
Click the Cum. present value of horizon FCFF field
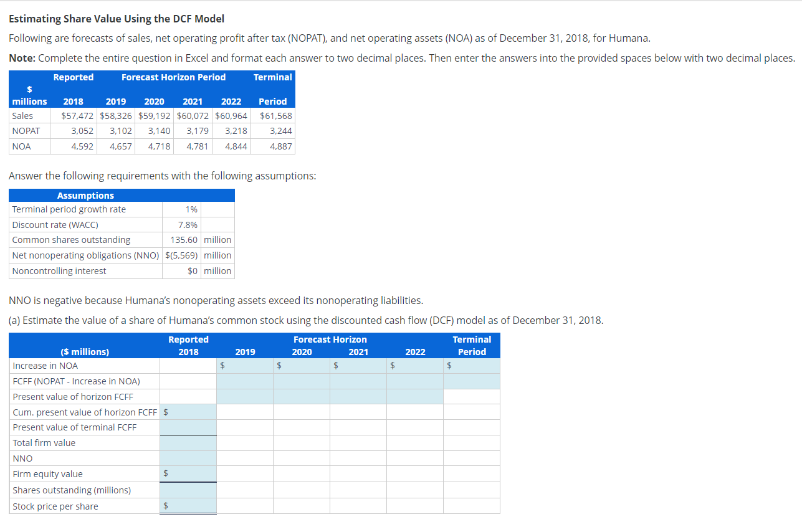pos(188,412)
